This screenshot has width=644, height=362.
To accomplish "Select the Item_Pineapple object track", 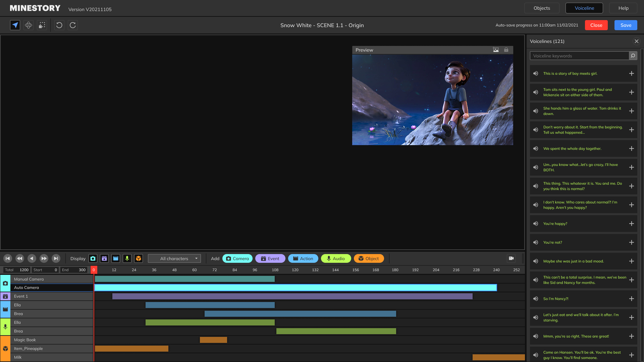I will [x=52, y=349].
